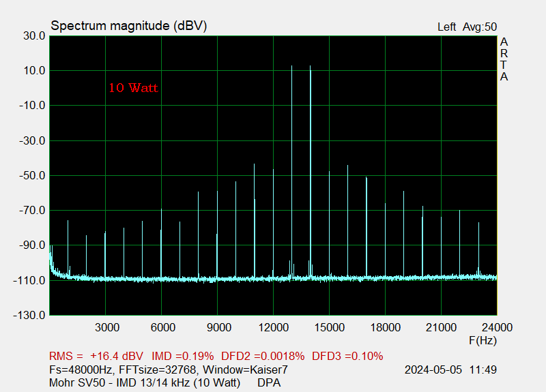
Task: Click the 'F(Hz)' axis unit label
Action: [x=483, y=340]
